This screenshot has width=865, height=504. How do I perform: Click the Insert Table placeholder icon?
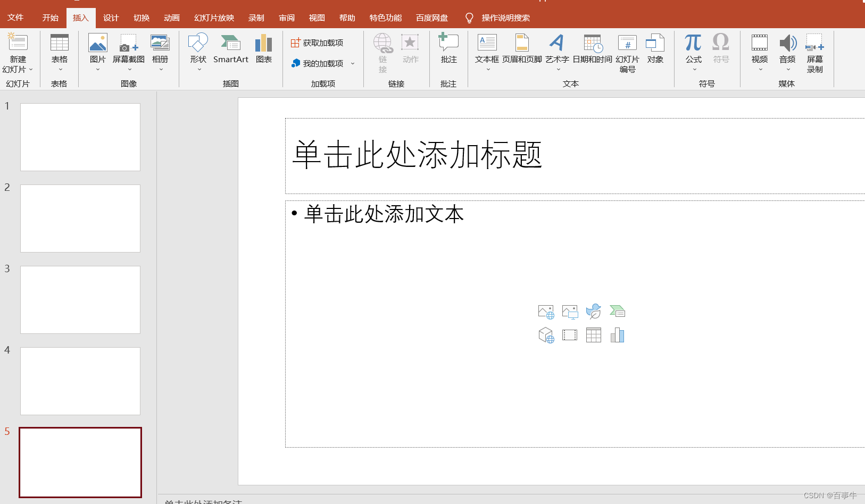point(594,335)
